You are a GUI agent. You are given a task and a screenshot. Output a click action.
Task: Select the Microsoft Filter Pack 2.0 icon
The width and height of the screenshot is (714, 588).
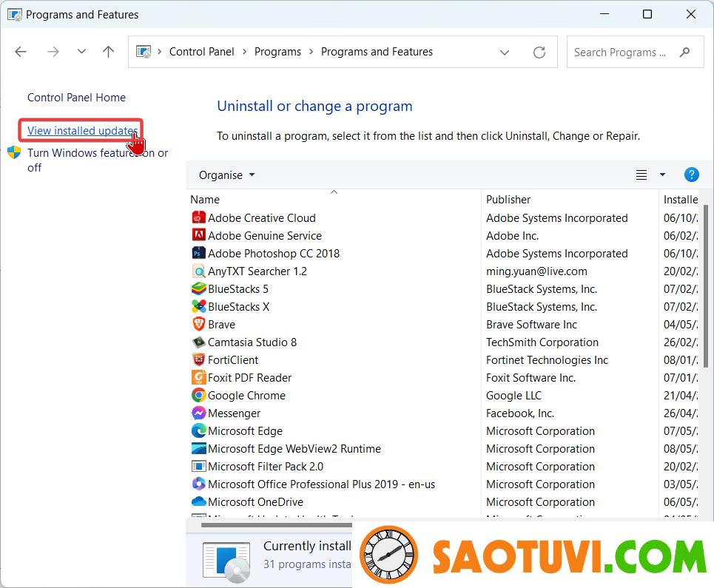click(x=198, y=467)
